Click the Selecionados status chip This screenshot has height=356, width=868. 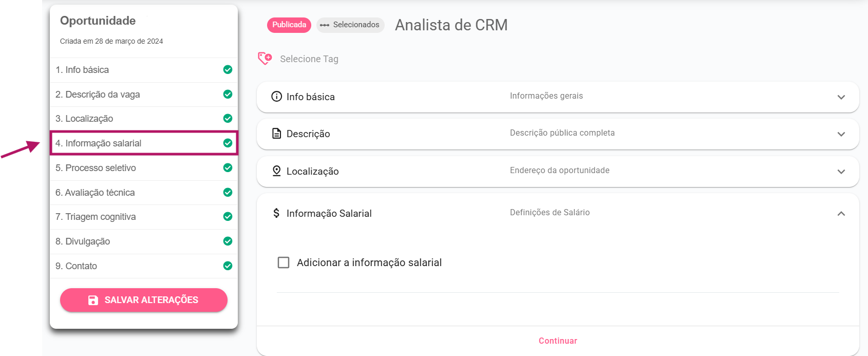[x=351, y=25]
